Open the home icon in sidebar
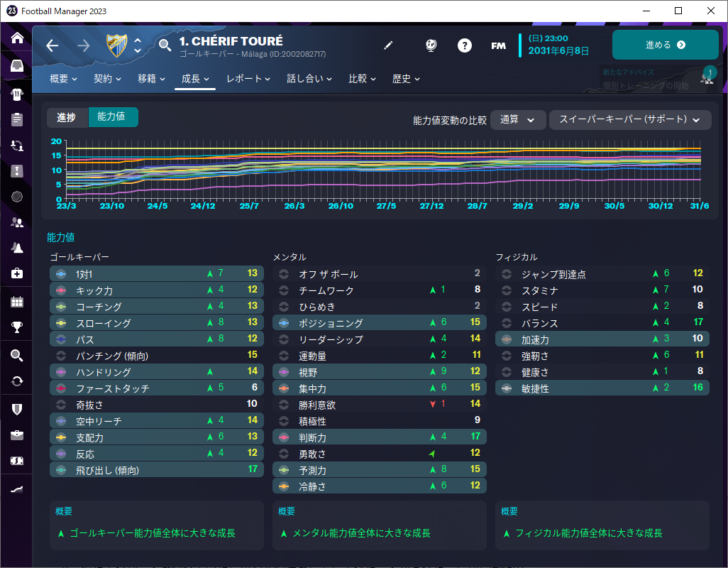 pyautogui.click(x=17, y=38)
